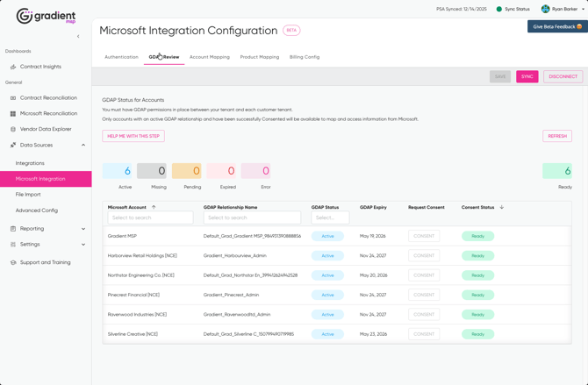Expand the Reporting menu section

(x=83, y=229)
